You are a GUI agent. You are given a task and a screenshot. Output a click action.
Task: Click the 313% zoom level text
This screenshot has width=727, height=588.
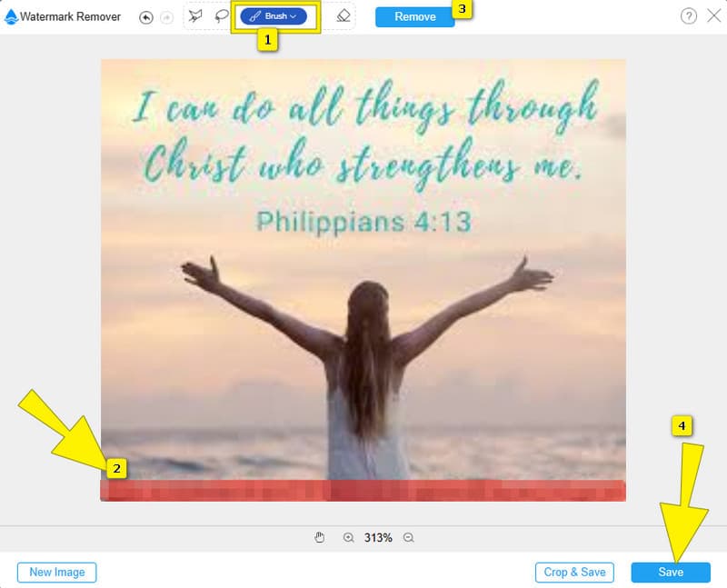click(x=378, y=538)
